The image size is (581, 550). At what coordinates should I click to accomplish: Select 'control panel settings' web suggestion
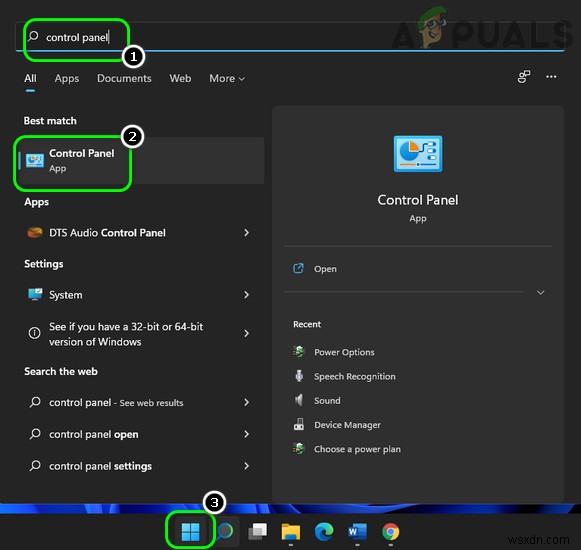pos(140,465)
